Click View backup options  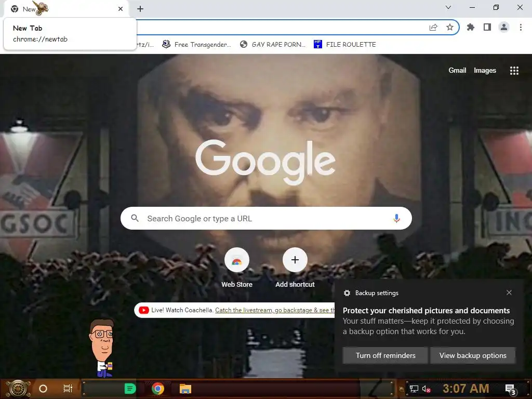[473, 355]
